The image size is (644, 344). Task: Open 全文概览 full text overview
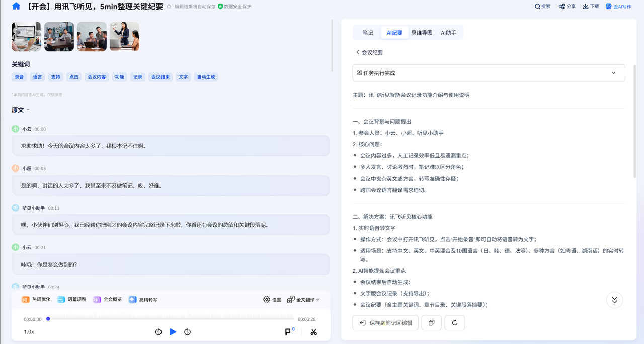pos(107,299)
